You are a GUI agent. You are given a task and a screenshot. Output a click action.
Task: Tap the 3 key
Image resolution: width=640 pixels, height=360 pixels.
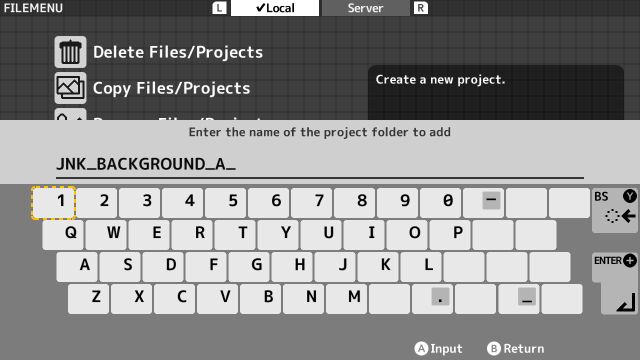click(x=140, y=202)
